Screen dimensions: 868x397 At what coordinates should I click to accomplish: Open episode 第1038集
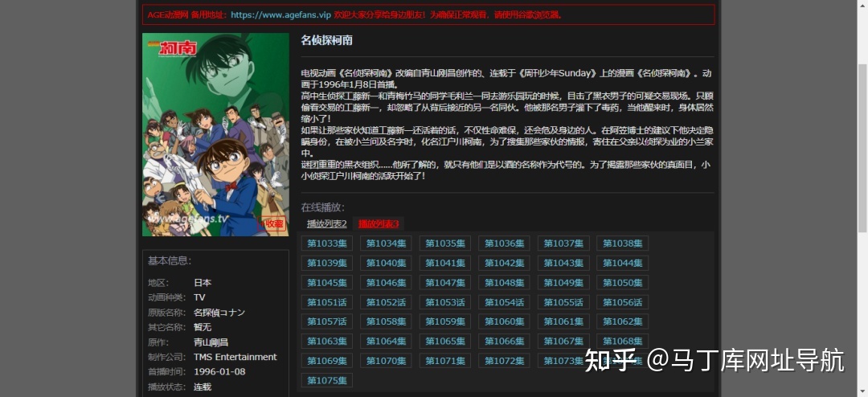tap(623, 244)
